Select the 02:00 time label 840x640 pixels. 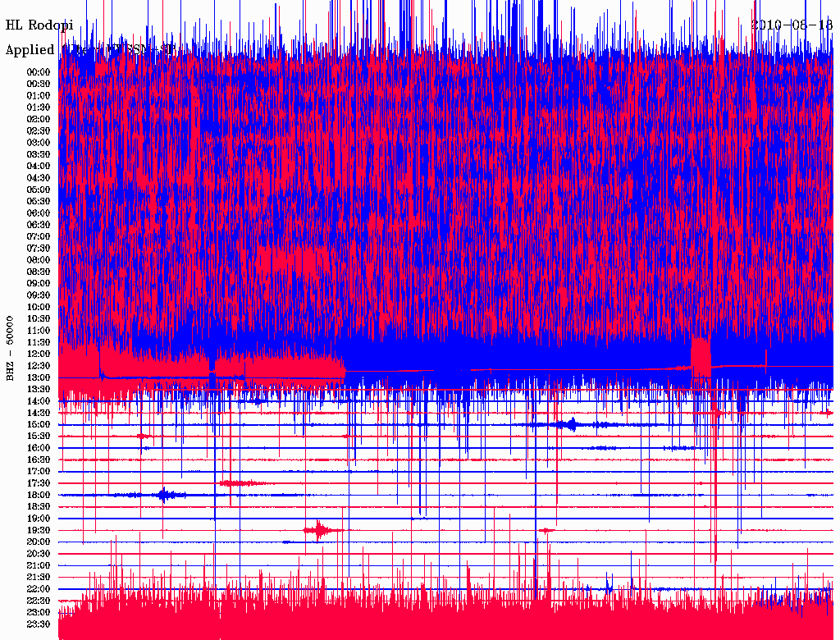38,120
